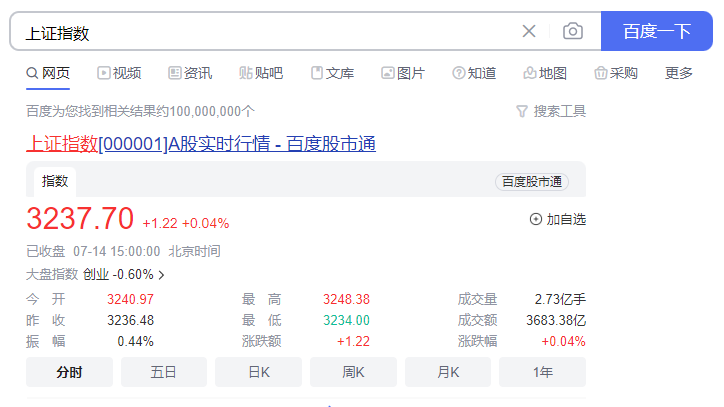This screenshot has height=407, width=724.
Task: Click the 昨收 value 3236.48
Action: pos(131,320)
